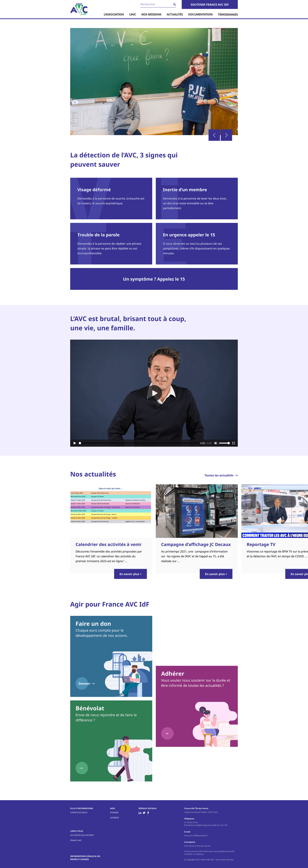The image size is (308, 868).
Task: Click the arrow button on Adhérer card
Action: coord(167,733)
